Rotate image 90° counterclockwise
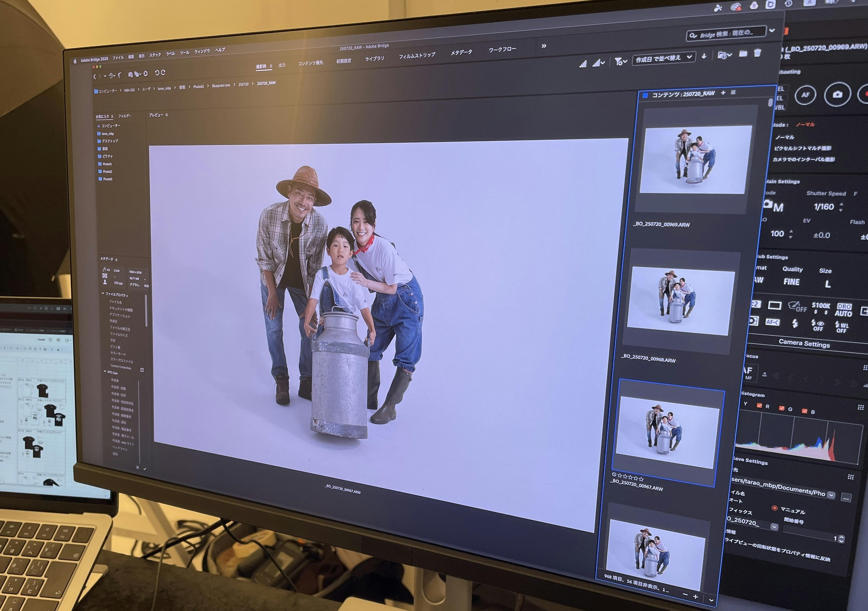The image size is (868, 611). click(x=157, y=73)
